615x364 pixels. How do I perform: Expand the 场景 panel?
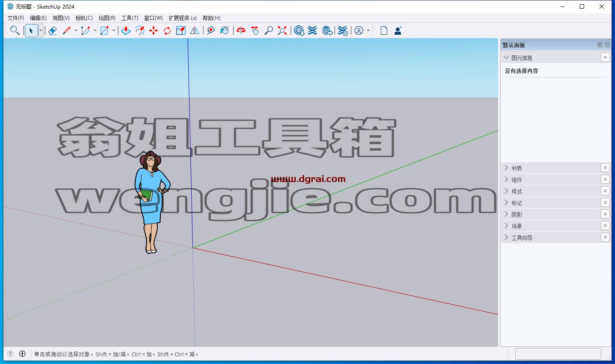[x=506, y=226]
